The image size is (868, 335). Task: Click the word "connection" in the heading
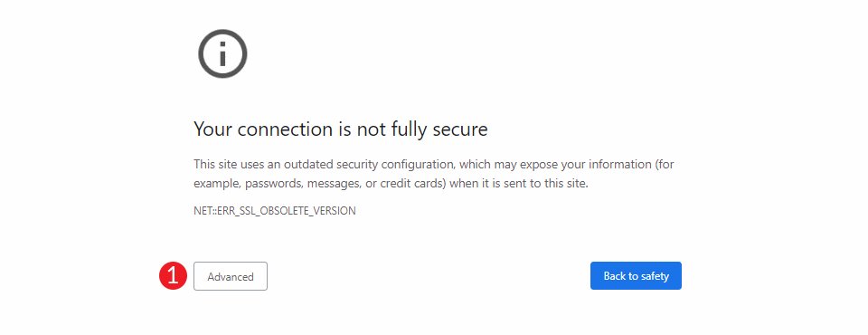(286, 129)
